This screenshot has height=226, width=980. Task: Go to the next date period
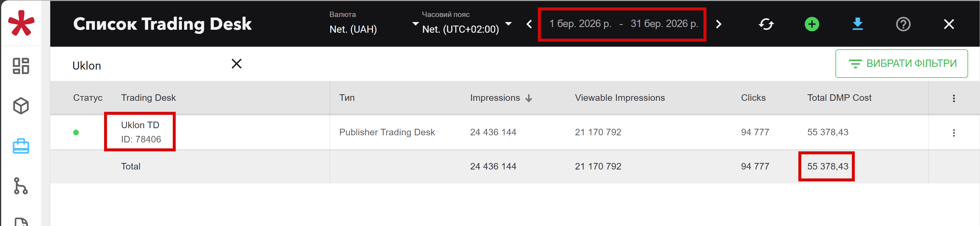pyautogui.click(x=719, y=24)
